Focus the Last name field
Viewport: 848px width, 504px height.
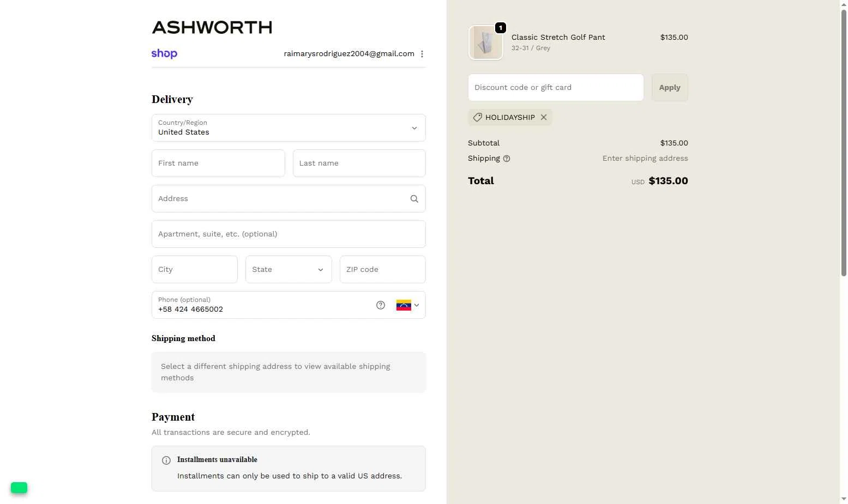(359, 163)
